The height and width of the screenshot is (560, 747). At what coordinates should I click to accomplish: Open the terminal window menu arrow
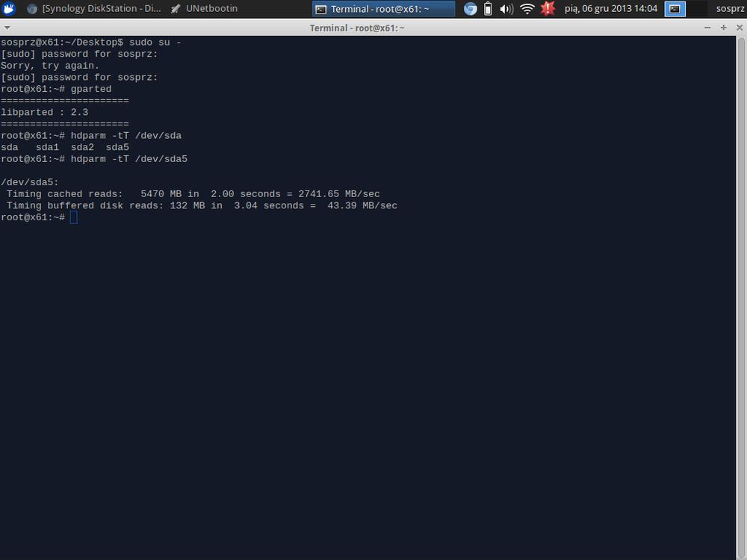(x=7, y=28)
